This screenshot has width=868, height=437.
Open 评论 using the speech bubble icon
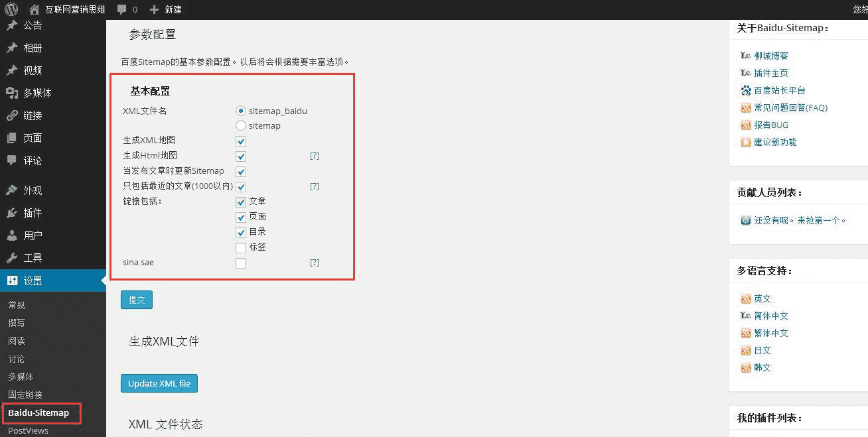15,160
